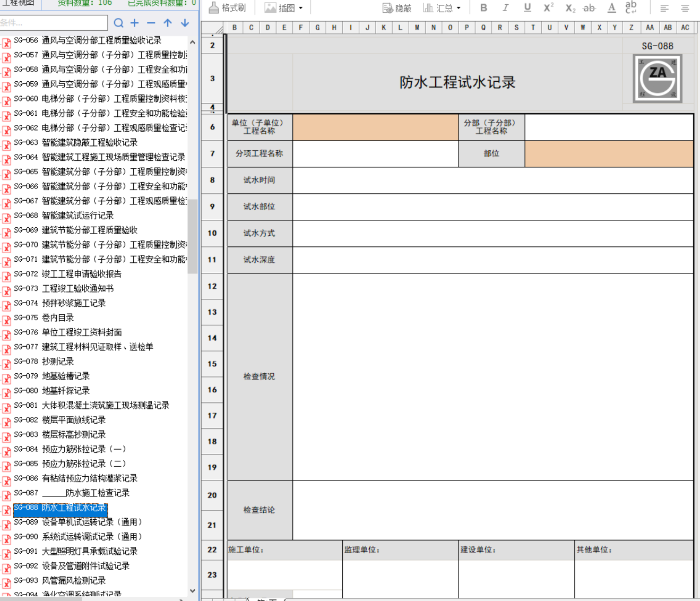
Task: Align text center
Action: [x=685, y=8]
